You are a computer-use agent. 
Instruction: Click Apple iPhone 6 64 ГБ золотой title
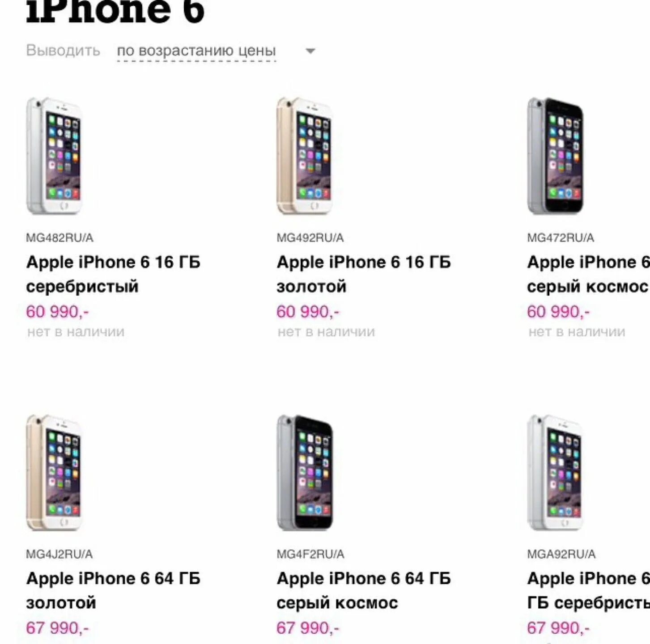coord(113,590)
